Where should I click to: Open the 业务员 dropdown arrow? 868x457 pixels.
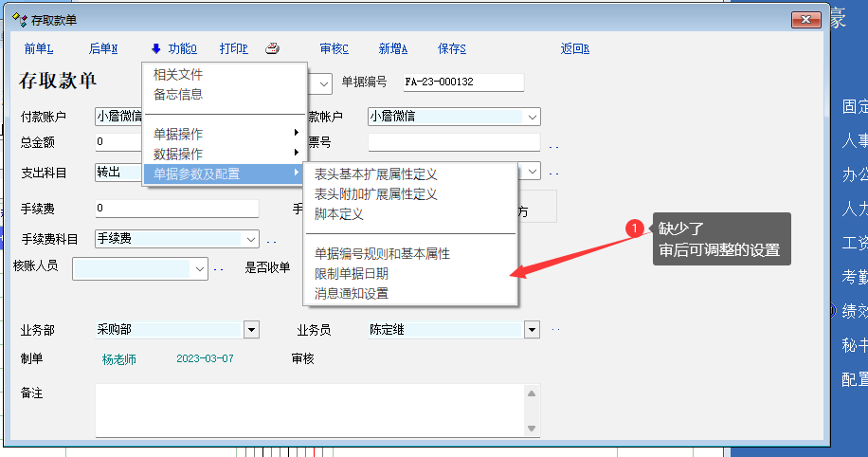tap(532, 330)
